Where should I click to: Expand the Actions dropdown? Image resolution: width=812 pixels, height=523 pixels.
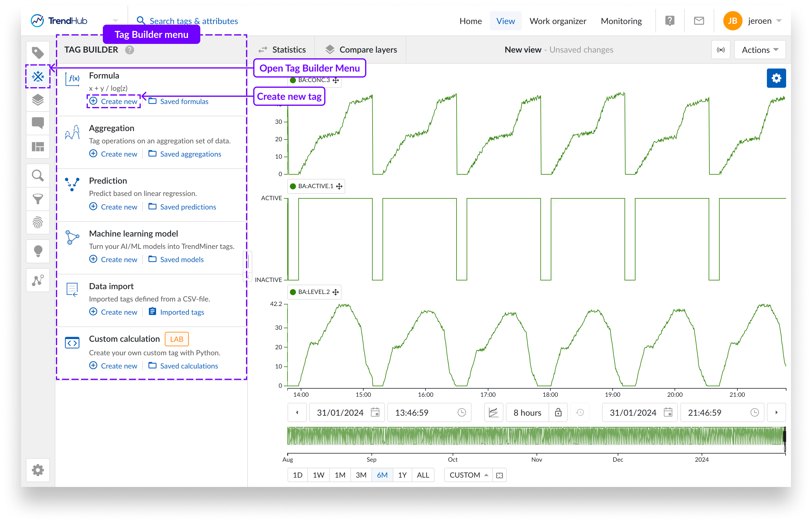[760, 50]
